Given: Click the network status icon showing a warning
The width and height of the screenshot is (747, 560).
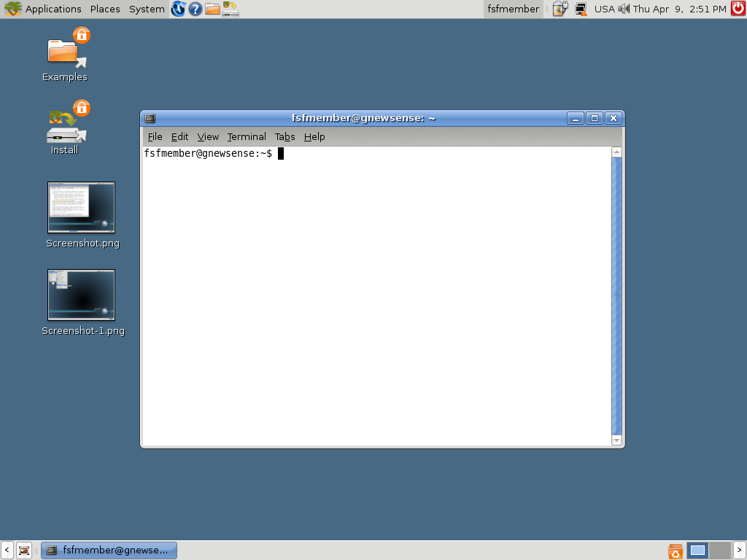Looking at the screenshot, I should point(580,9).
